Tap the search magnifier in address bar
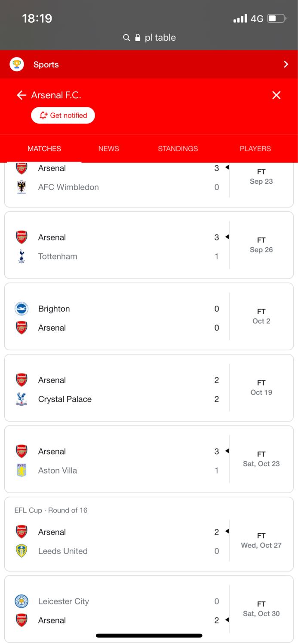This screenshot has width=298, height=644. tap(126, 38)
